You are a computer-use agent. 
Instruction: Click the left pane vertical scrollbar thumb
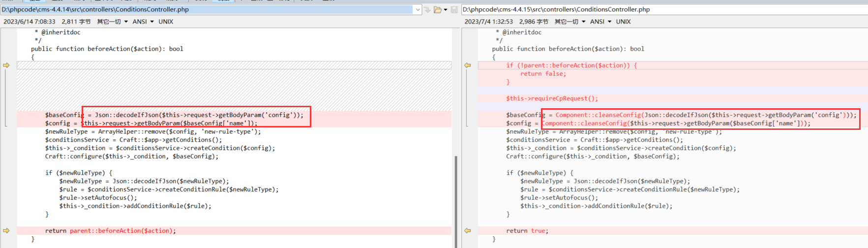(x=456, y=201)
